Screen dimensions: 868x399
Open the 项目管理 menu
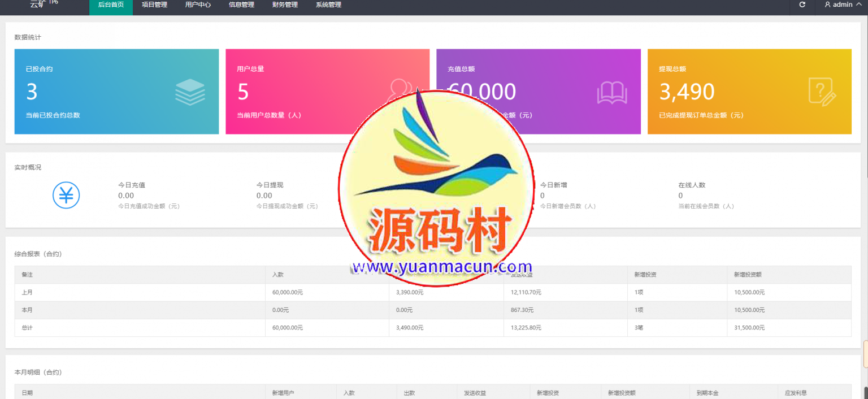coord(154,4)
